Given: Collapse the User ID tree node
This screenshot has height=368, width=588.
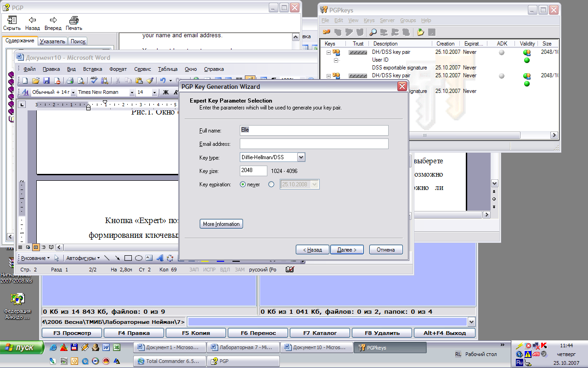Looking at the screenshot, I should pyautogui.click(x=336, y=60).
